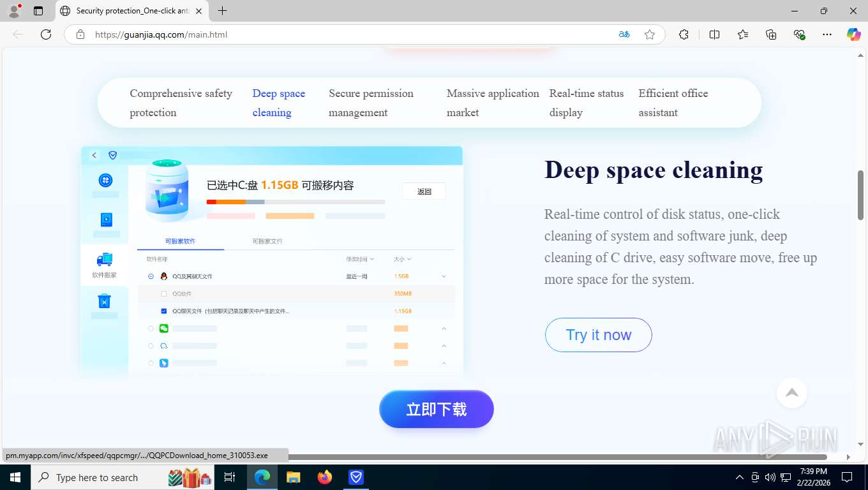Open a new browser tab
This screenshot has width=868, height=490.
pos(222,11)
